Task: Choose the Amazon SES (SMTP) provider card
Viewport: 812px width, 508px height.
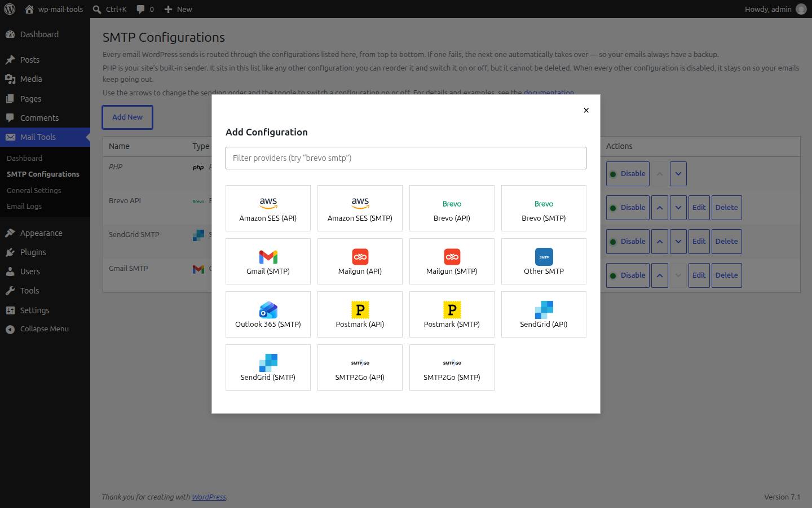Action: (360, 208)
